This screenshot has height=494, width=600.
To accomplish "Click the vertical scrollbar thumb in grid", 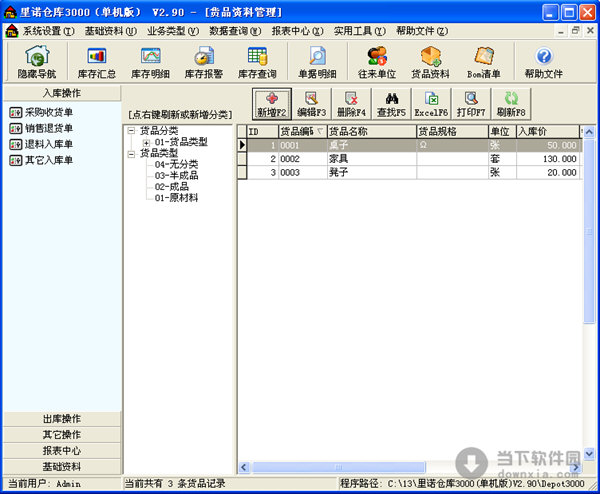I will coord(589,232).
